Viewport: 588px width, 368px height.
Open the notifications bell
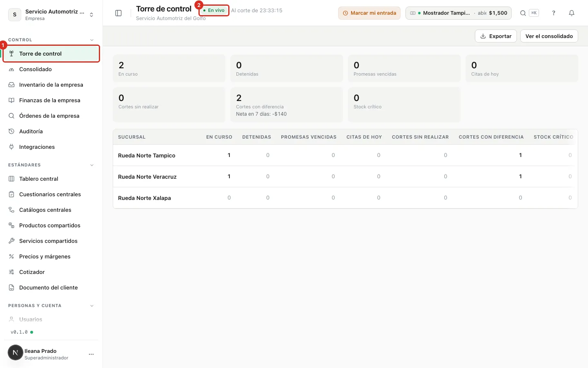[x=572, y=13]
